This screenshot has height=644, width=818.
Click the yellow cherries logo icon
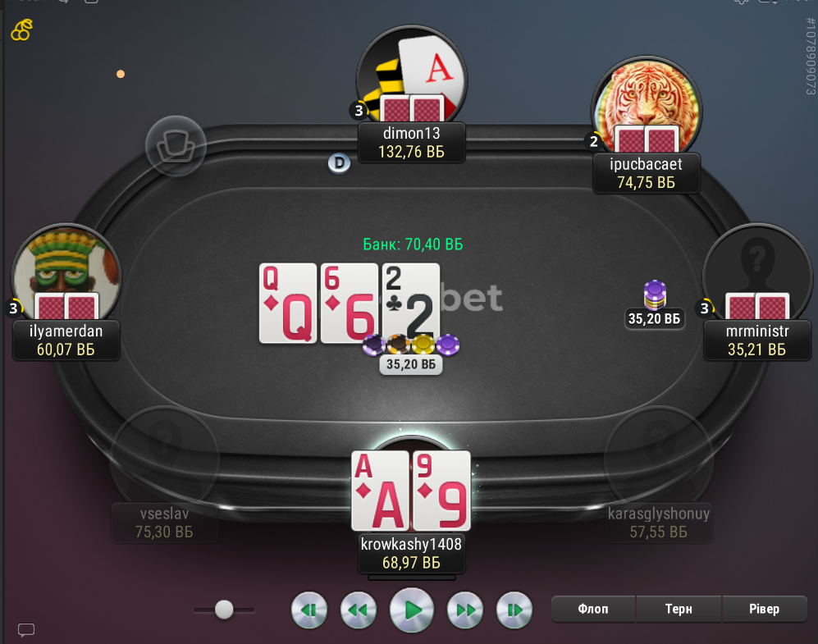point(22,30)
